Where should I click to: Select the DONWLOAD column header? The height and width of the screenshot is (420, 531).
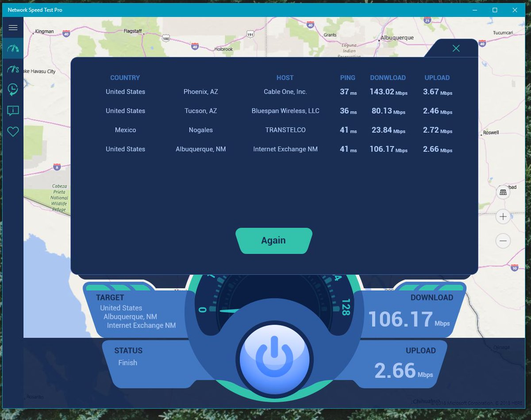point(388,78)
